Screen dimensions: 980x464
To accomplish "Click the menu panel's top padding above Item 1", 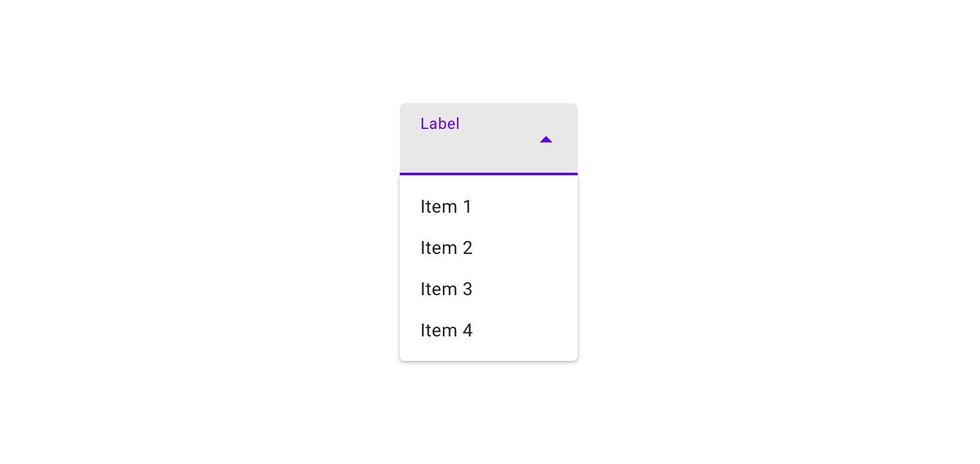I will point(488,180).
